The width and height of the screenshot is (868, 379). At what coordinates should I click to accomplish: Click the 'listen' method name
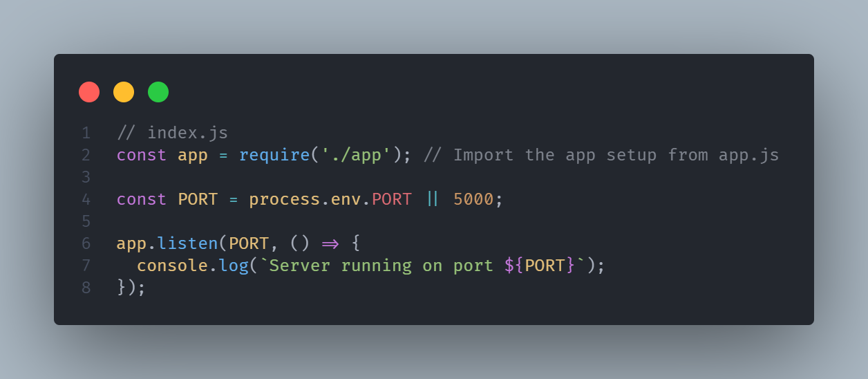click(188, 243)
